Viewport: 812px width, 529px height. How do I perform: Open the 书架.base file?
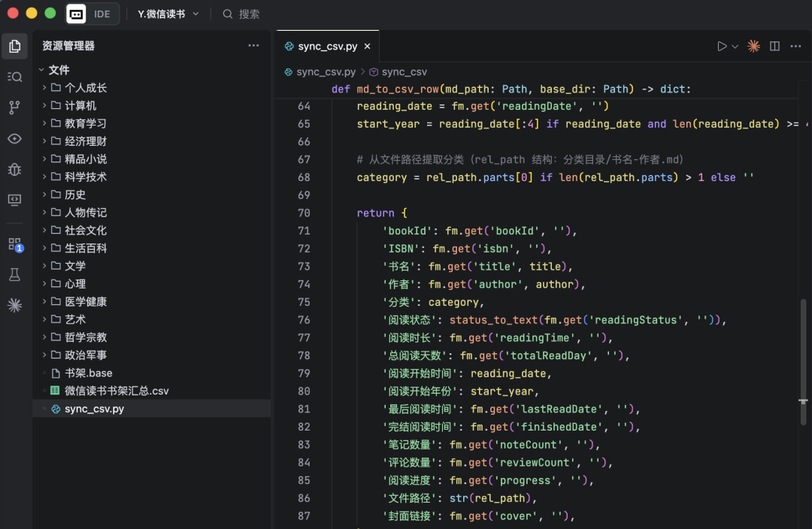(88, 373)
